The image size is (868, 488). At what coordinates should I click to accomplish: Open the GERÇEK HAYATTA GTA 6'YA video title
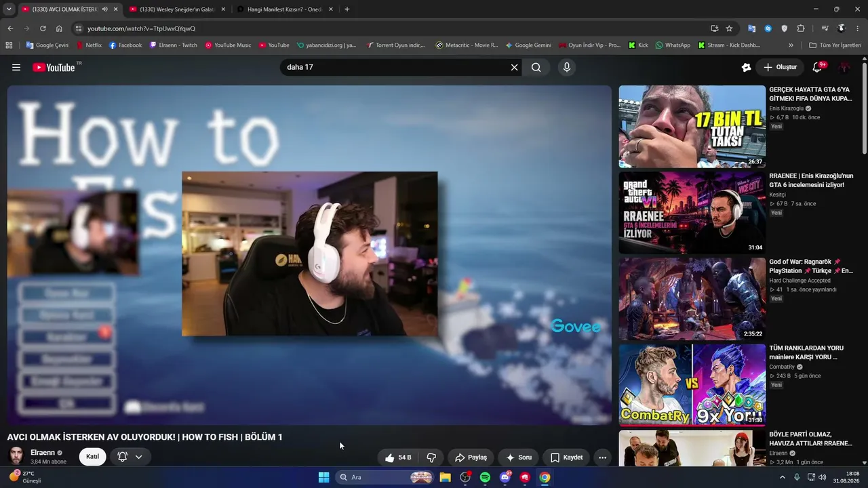coord(810,94)
